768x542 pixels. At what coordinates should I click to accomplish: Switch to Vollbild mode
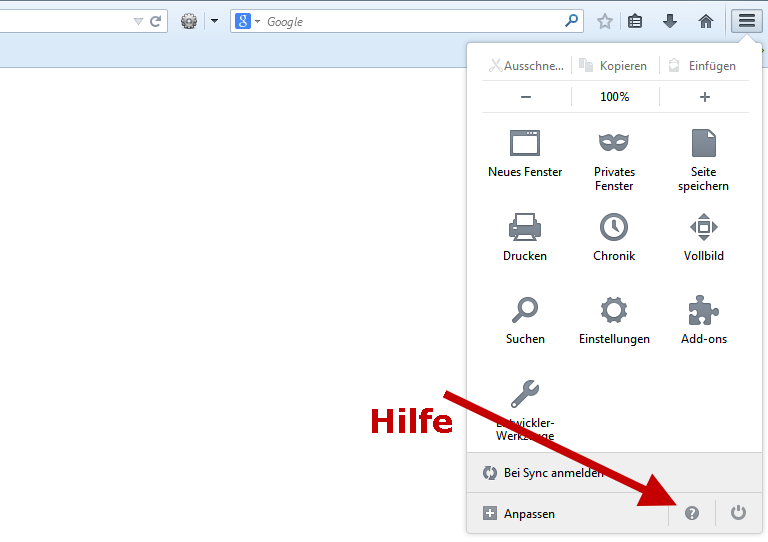[x=703, y=237]
